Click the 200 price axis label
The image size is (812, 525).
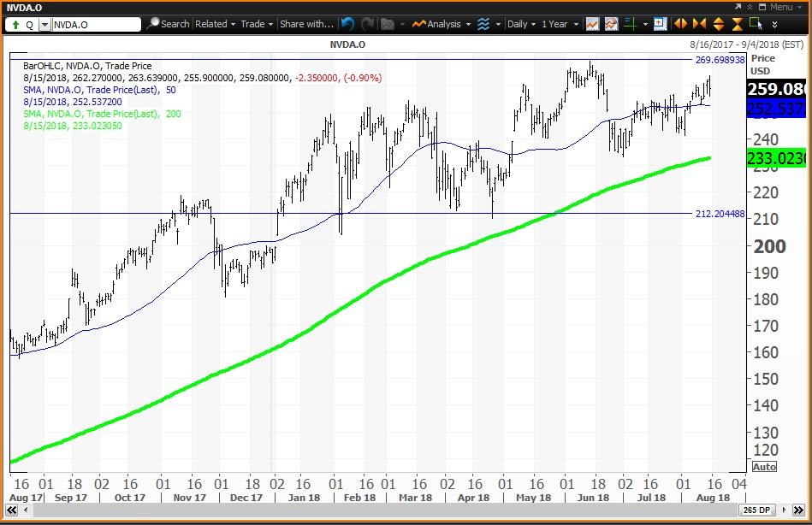[x=769, y=246]
